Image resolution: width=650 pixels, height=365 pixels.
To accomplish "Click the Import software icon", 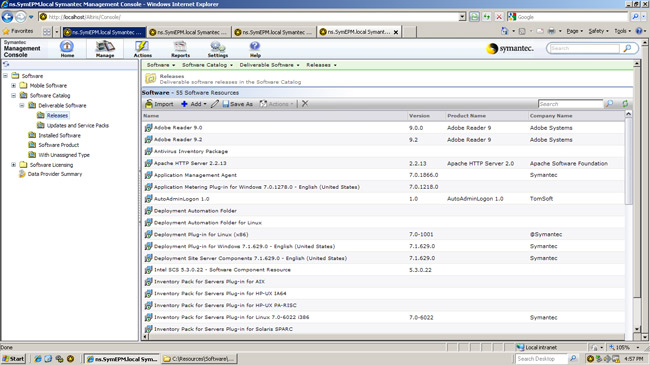I will 149,104.
